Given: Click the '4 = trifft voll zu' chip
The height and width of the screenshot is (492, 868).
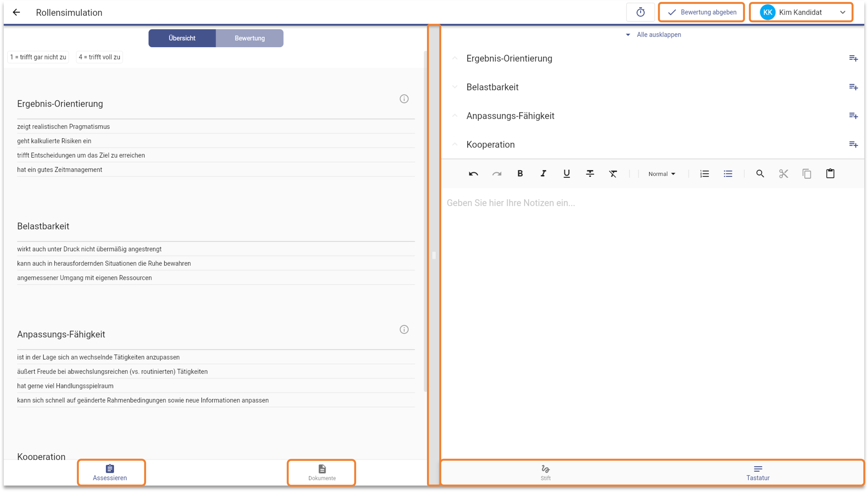Looking at the screenshot, I should (x=100, y=57).
